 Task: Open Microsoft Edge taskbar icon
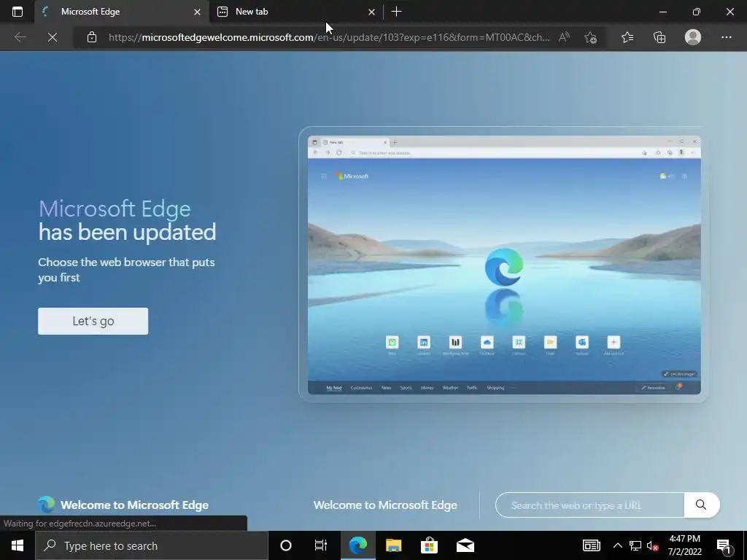357,545
